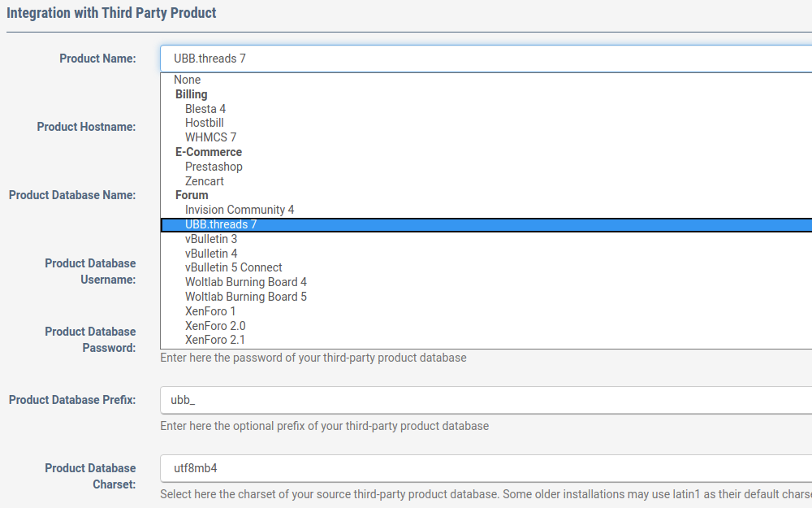
Task: Pick Prestashop from E-Commerce group
Action: pos(486,167)
